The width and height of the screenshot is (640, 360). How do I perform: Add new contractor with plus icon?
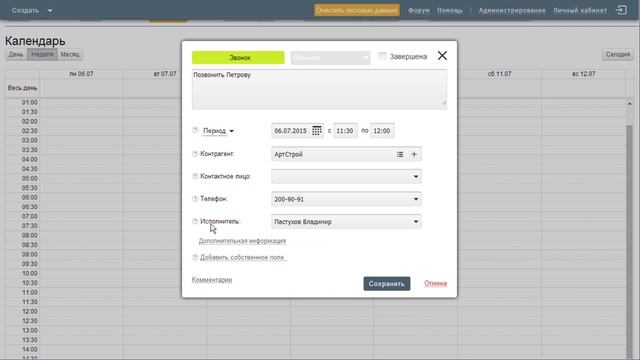[x=414, y=154]
